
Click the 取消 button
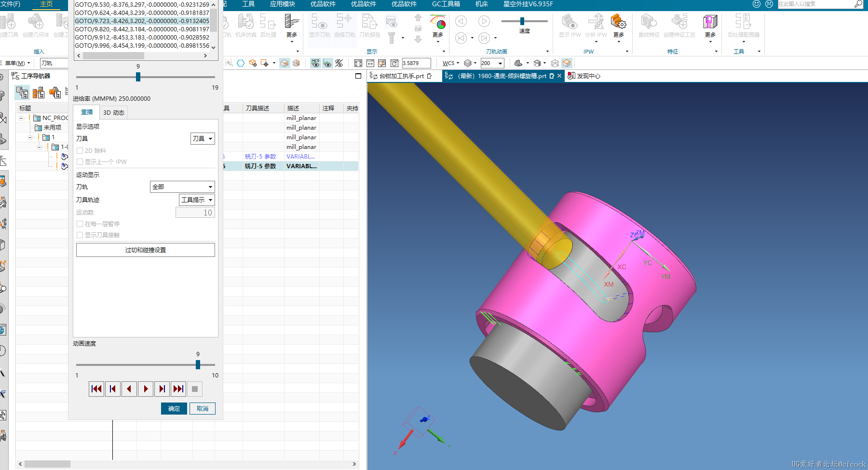pos(203,409)
